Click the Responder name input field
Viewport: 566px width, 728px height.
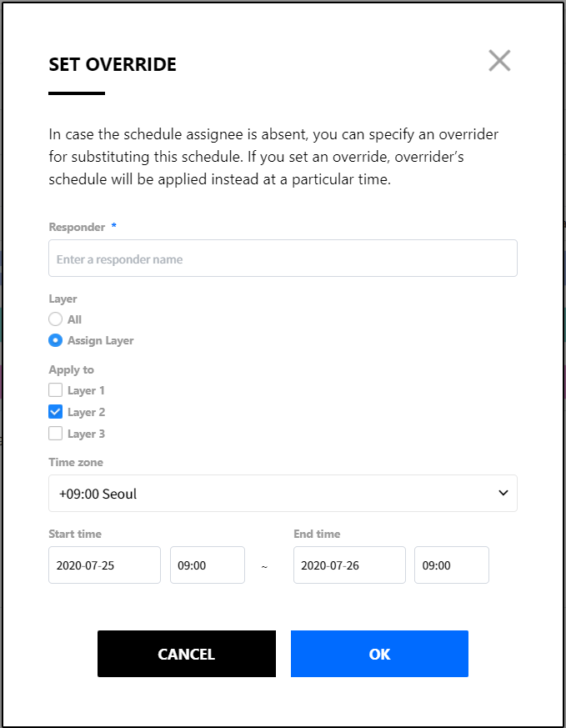click(283, 259)
